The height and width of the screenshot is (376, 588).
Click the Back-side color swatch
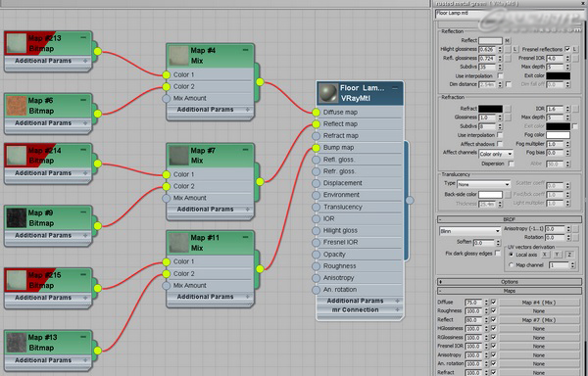click(491, 195)
